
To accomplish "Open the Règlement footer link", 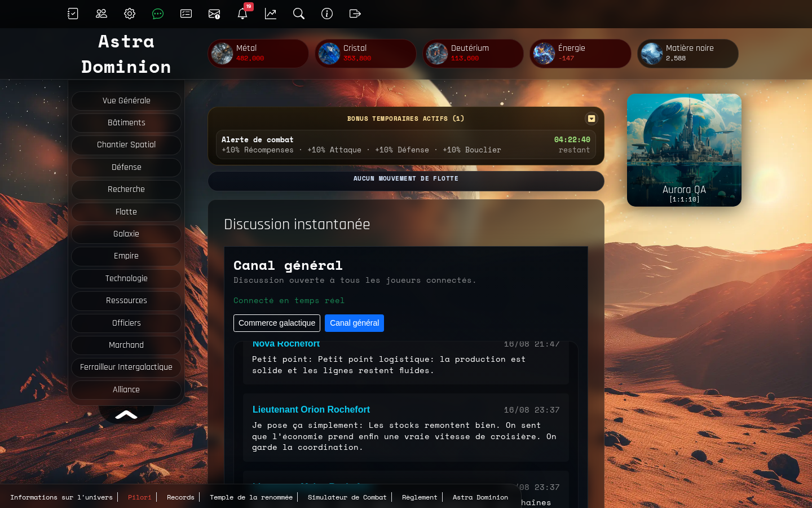I will [x=420, y=497].
